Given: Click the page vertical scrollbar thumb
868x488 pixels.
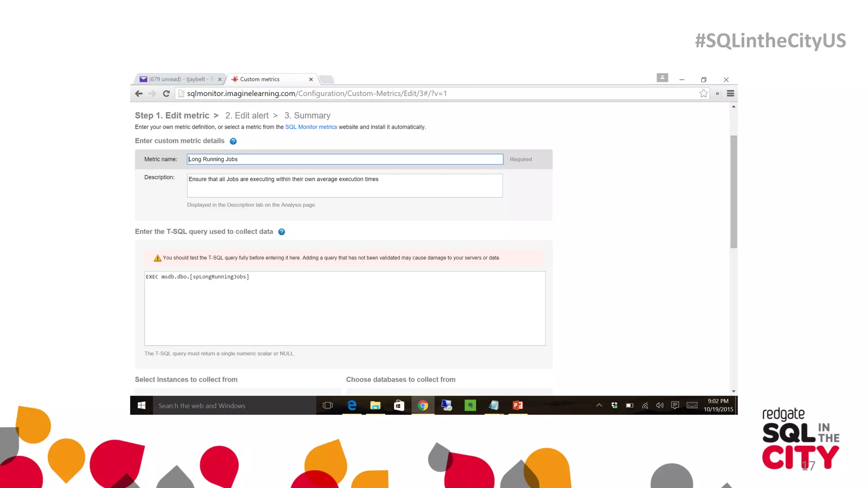Looking at the screenshot, I should [734, 191].
